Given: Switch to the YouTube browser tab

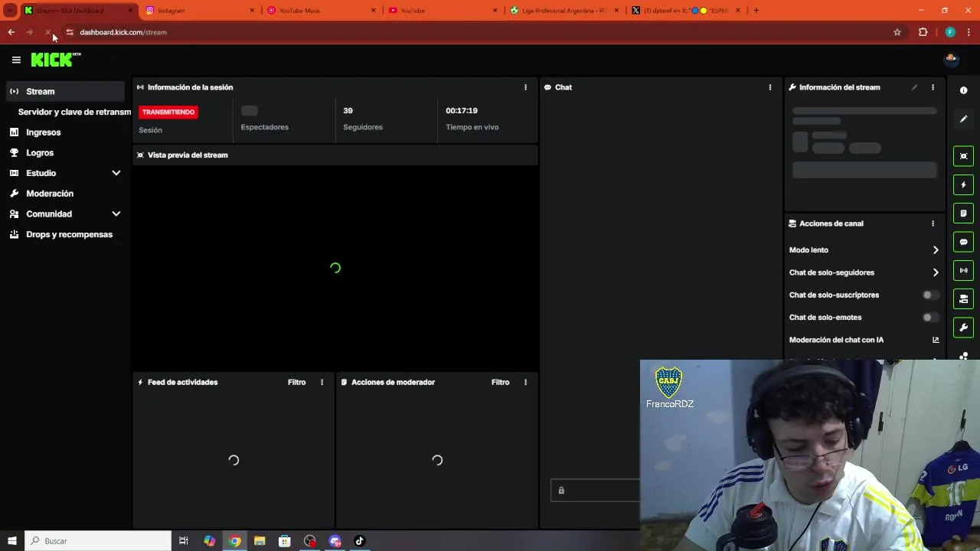Looking at the screenshot, I should pos(443,11).
